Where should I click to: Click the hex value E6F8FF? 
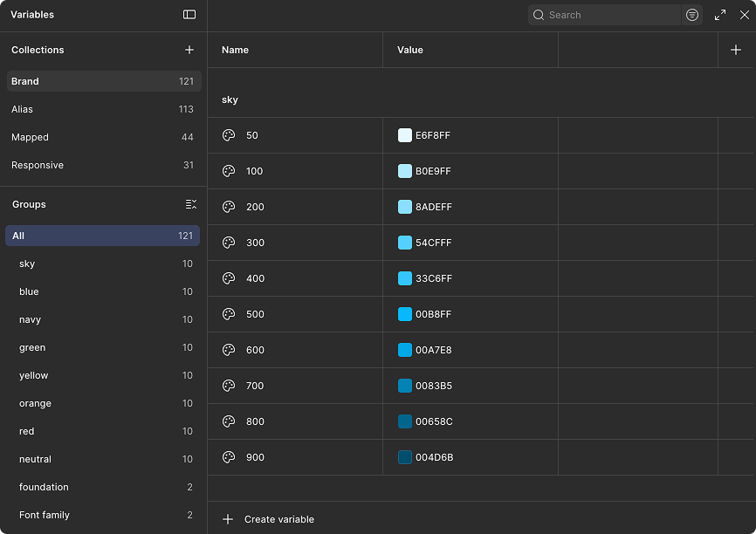click(x=433, y=135)
